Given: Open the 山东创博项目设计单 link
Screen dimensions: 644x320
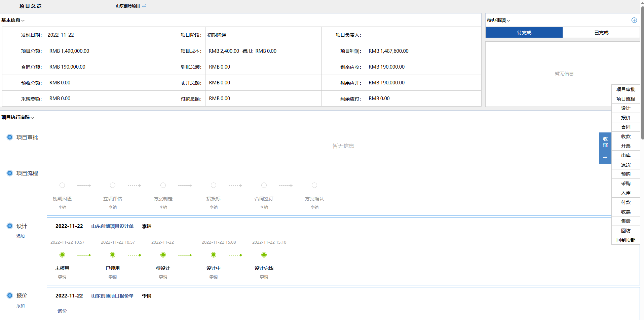Looking at the screenshot, I should click(112, 226).
